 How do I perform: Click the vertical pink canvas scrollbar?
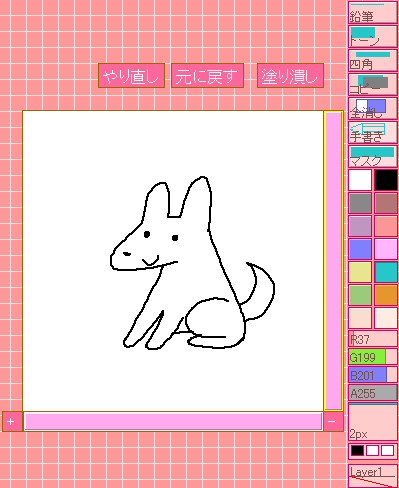coord(333,261)
